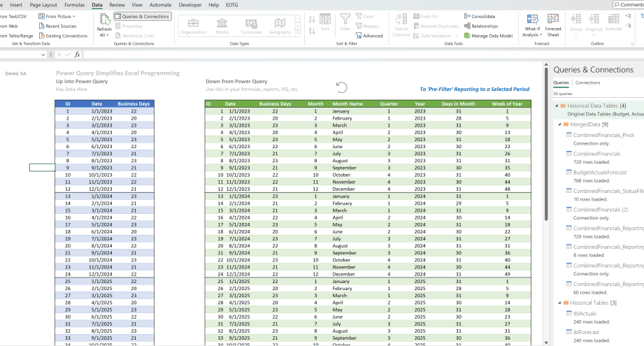Open the Review tab
This screenshot has width=644, height=346.
click(117, 5)
